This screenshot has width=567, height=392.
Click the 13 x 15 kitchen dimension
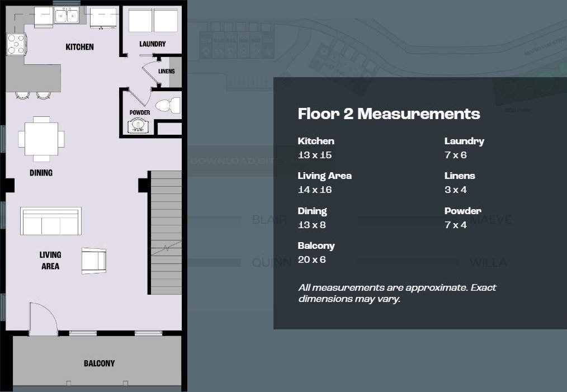pos(315,155)
